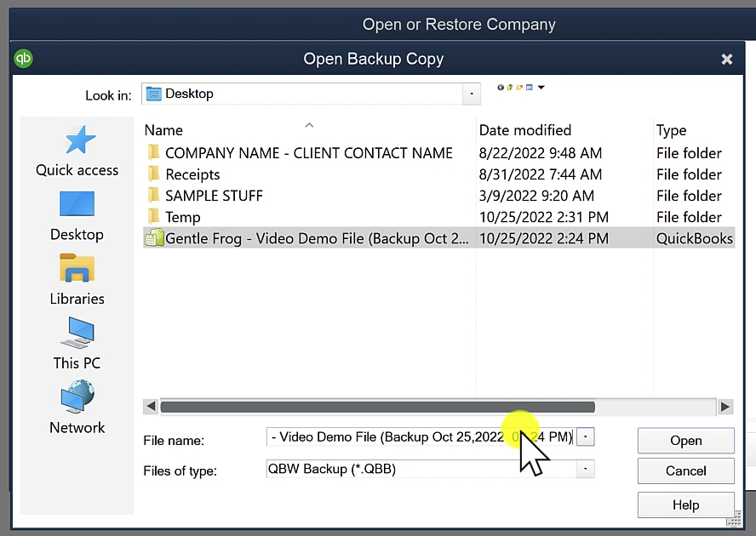
Task: Click the Cancel button
Action: pyautogui.click(x=685, y=471)
